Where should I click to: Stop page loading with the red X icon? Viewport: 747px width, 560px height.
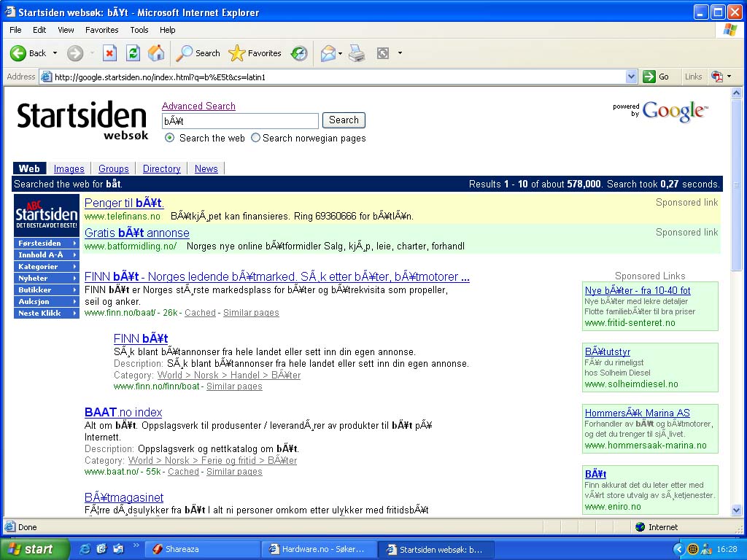[x=109, y=53]
